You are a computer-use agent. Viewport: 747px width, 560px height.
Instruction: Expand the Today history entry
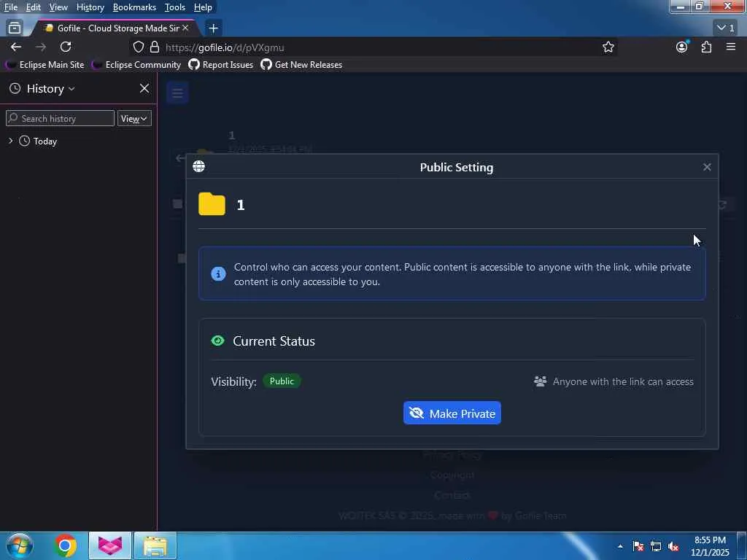(x=10, y=141)
